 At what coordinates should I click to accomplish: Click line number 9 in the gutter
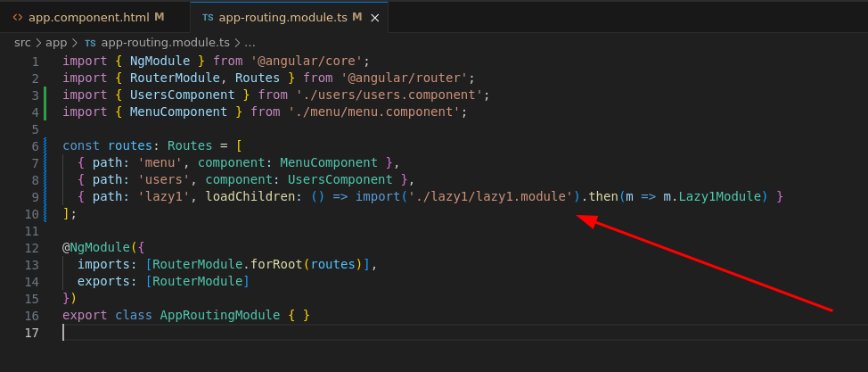[x=35, y=197]
